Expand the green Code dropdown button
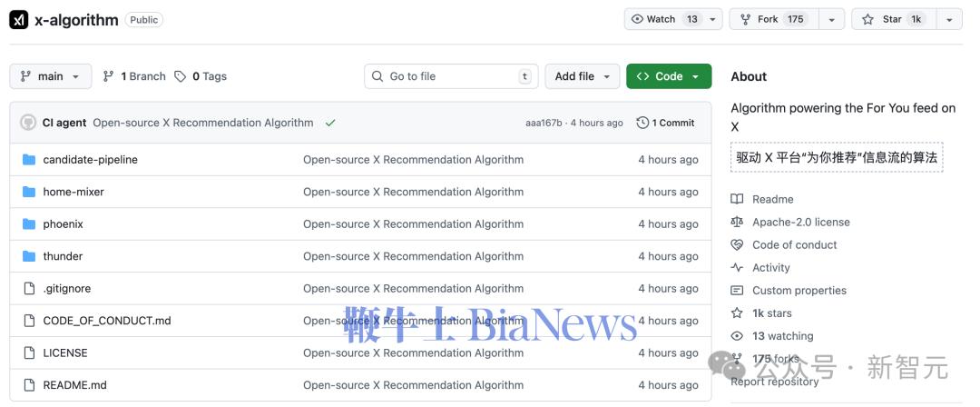The width and height of the screenshot is (980, 407). tap(669, 76)
